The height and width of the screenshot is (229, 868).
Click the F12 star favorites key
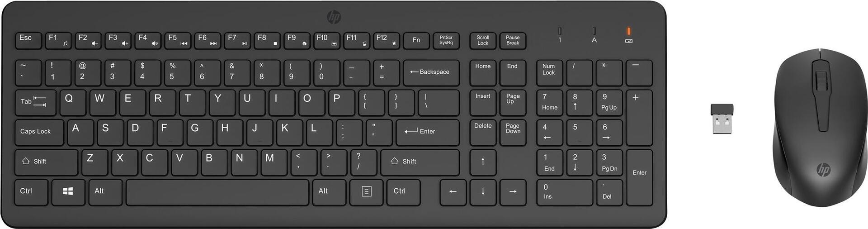point(387,40)
